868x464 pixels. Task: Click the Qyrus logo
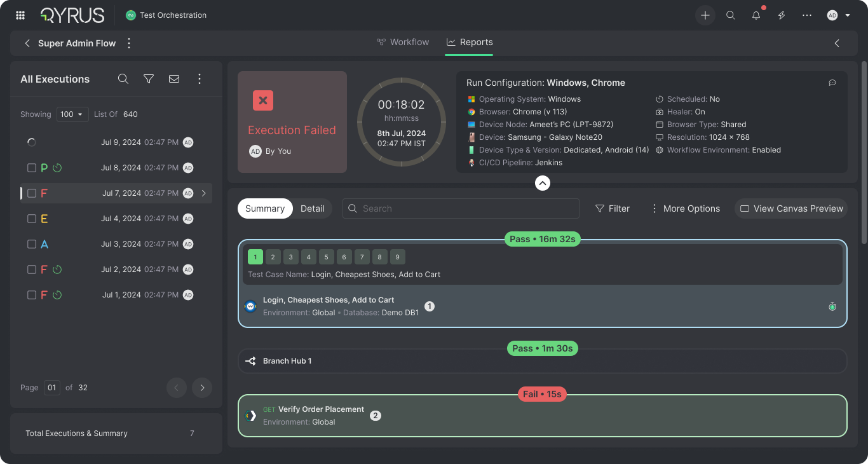[x=72, y=15]
